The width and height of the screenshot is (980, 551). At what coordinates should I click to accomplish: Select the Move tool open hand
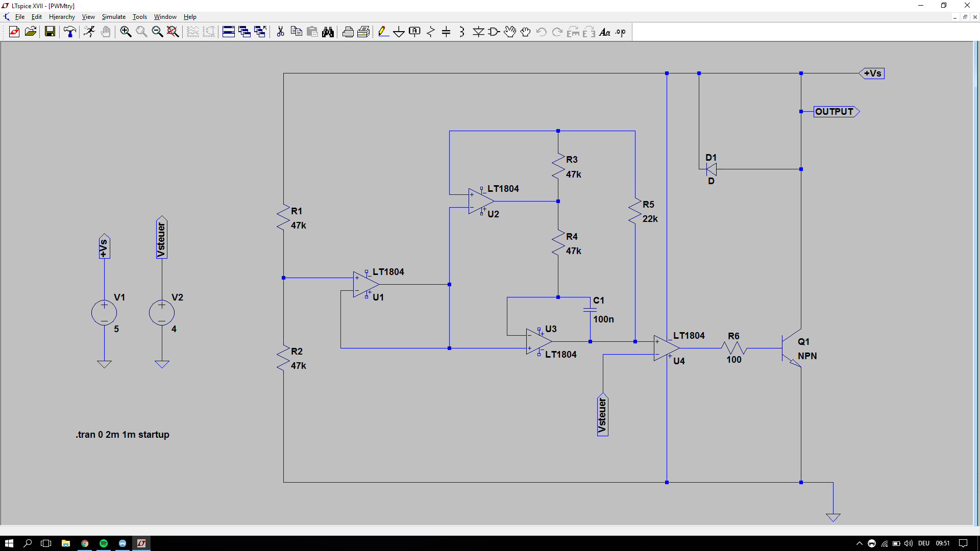point(510,32)
